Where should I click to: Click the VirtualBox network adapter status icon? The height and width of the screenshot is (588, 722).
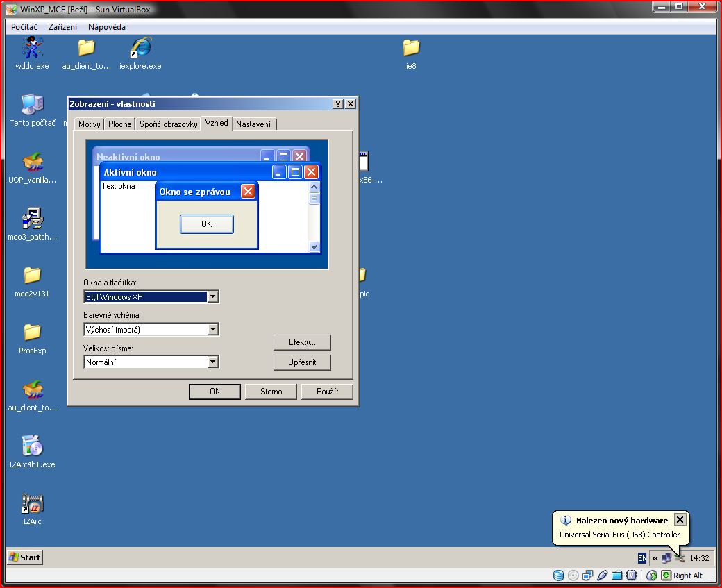pos(587,576)
